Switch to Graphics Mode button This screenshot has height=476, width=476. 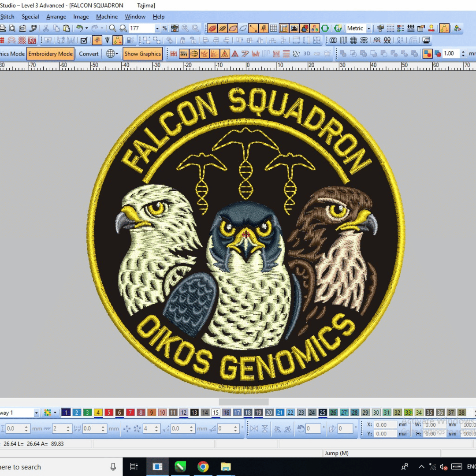(x=12, y=54)
